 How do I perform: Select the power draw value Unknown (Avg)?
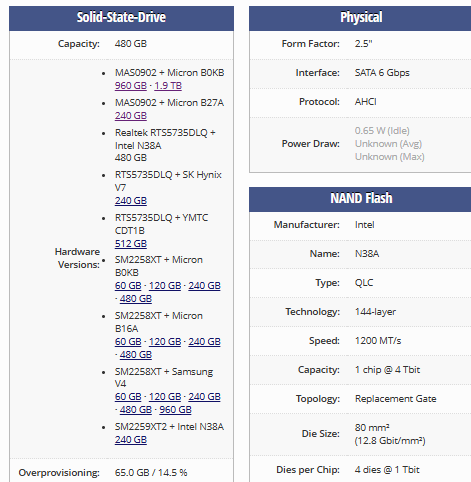coord(388,144)
